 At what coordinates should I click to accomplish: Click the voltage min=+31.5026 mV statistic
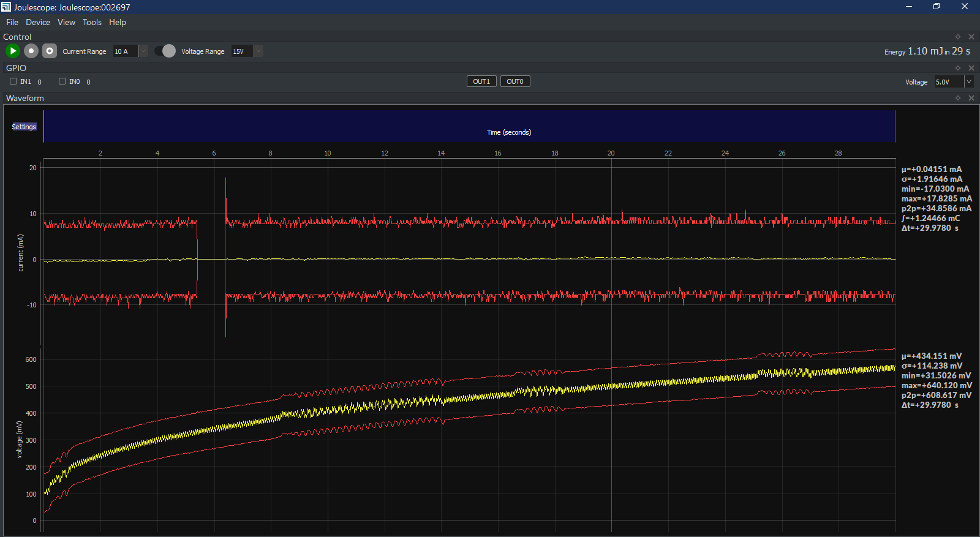pyautogui.click(x=936, y=375)
